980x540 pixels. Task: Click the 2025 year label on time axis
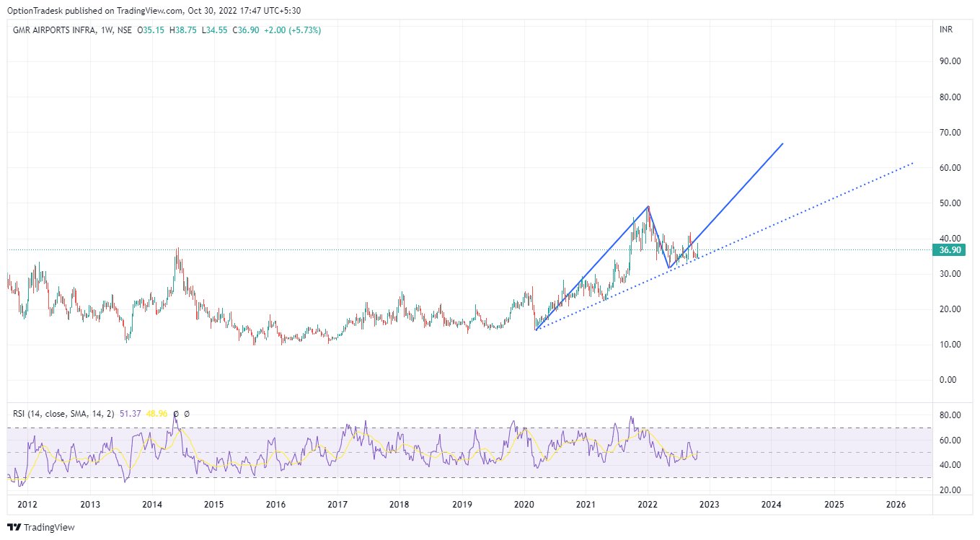click(x=834, y=505)
